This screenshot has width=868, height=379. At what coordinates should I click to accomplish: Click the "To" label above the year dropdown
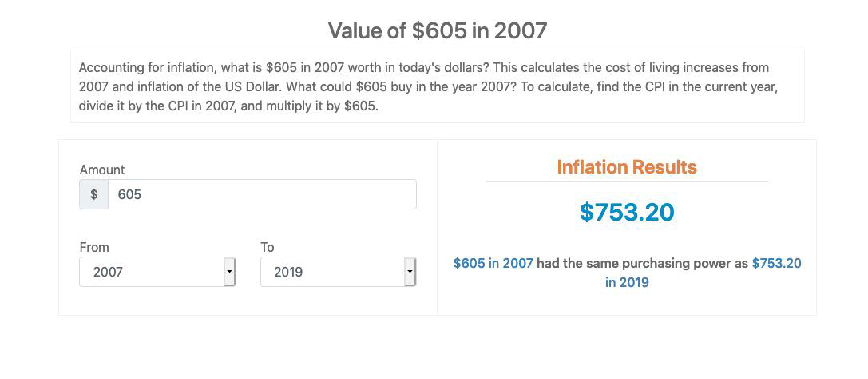268,247
